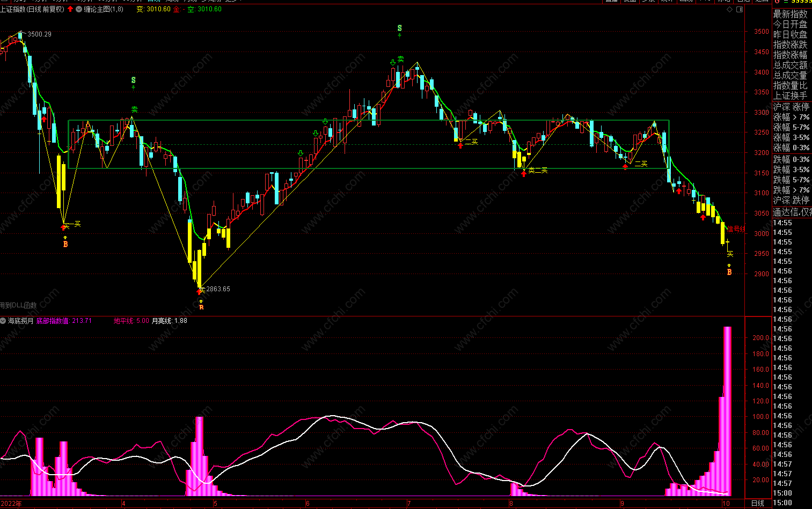The image size is (812, 509).
Task: Click the diamond icon at chart top right
Action: point(729,10)
